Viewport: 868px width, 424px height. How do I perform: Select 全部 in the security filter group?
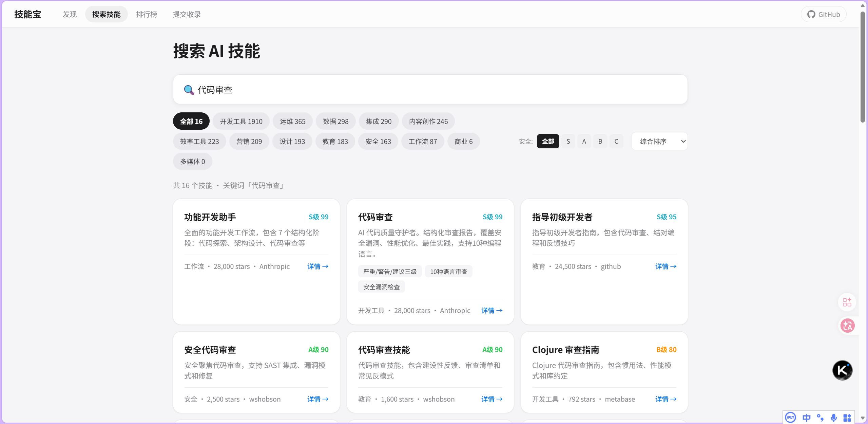[x=547, y=141]
